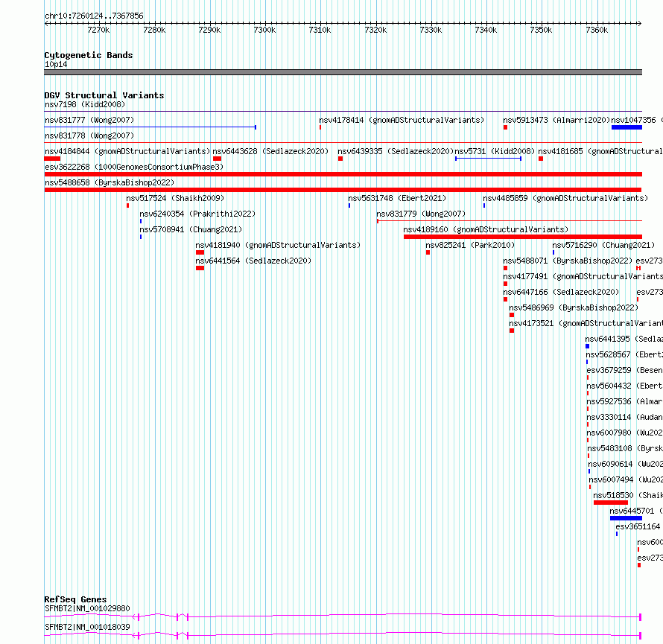Click nsv517524 (Shaikh2009) variant label
This screenshot has width=663, height=644.
[175, 198]
